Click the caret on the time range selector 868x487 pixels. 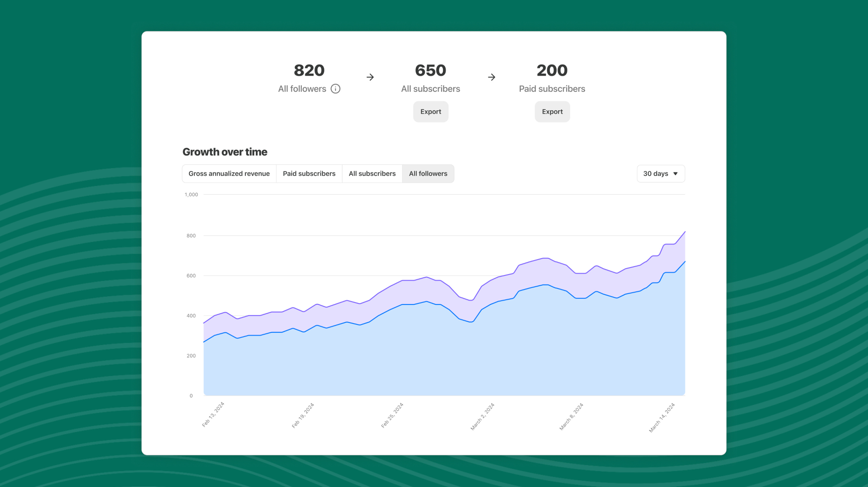676,173
